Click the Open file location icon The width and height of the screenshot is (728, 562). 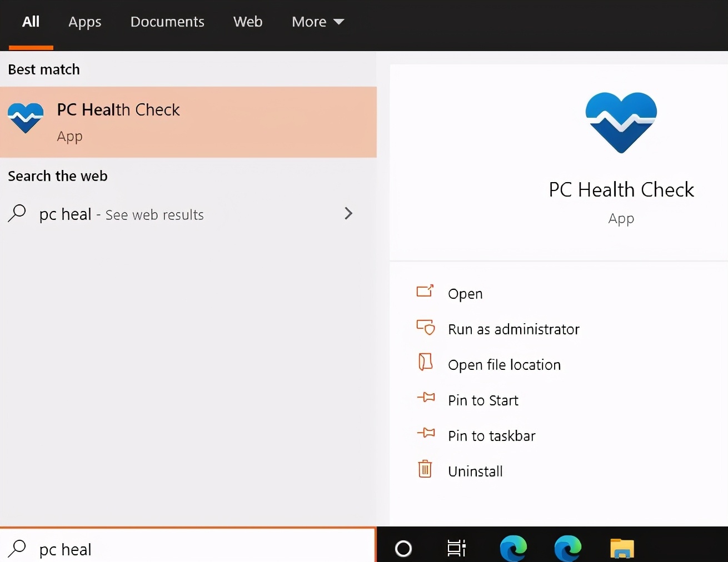pos(425,362)
